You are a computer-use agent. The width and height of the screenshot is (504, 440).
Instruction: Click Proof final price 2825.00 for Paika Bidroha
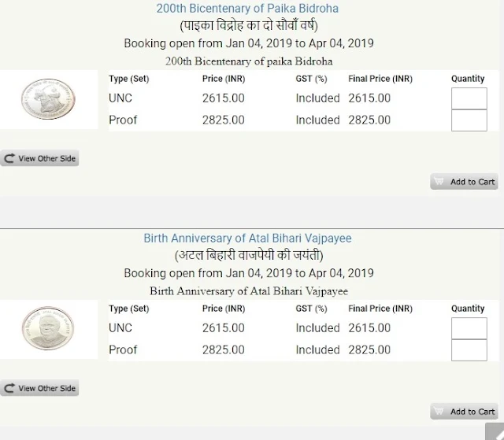369,120
